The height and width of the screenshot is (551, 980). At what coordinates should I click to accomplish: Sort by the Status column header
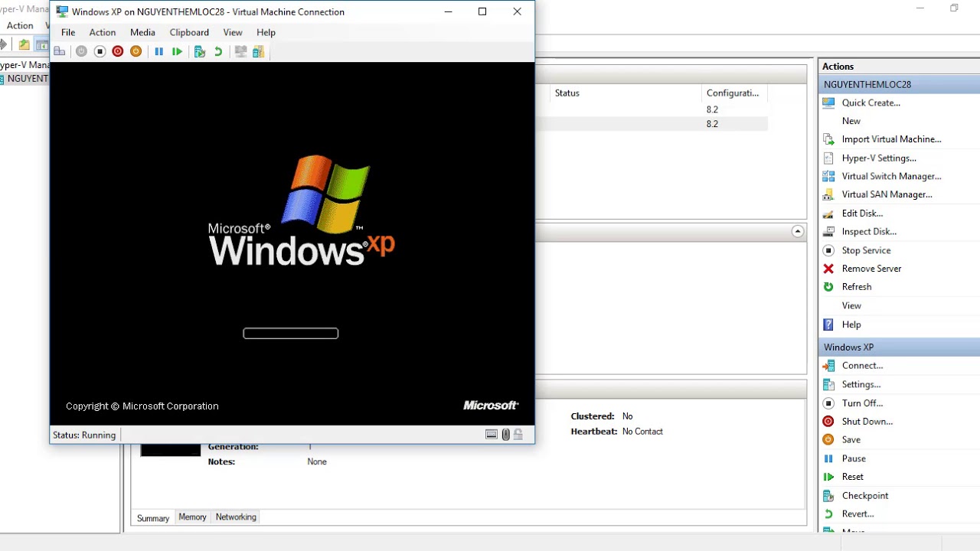[626, 93]
